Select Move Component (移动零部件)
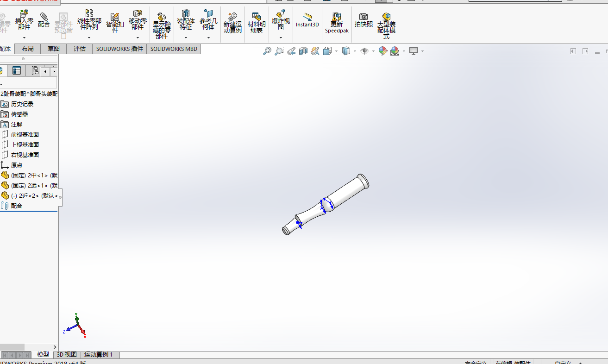608x364 pixels. click(138, 20)
